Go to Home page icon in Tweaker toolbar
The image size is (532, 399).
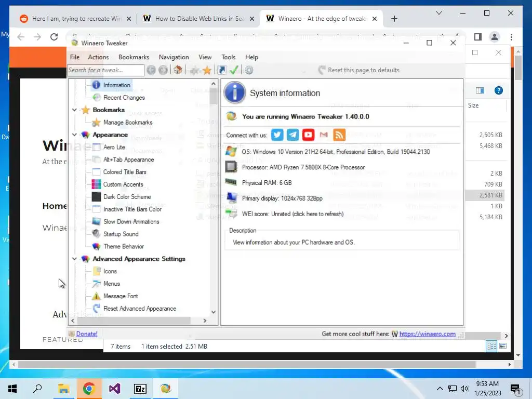[178, 70]
